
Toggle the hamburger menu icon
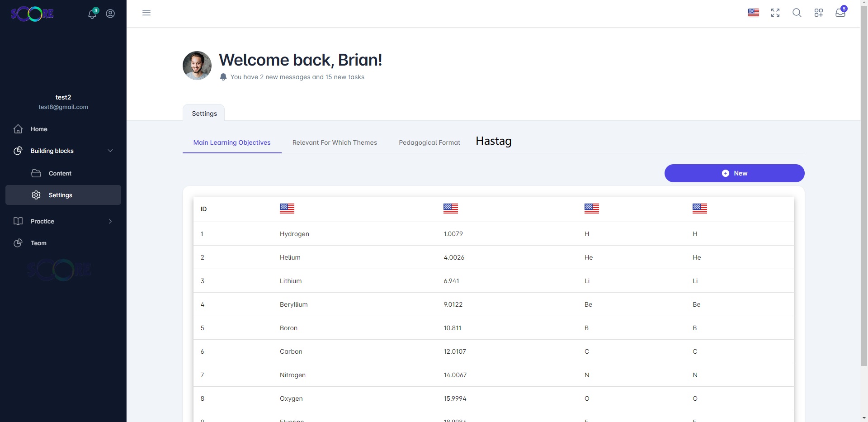pos(146,13)
